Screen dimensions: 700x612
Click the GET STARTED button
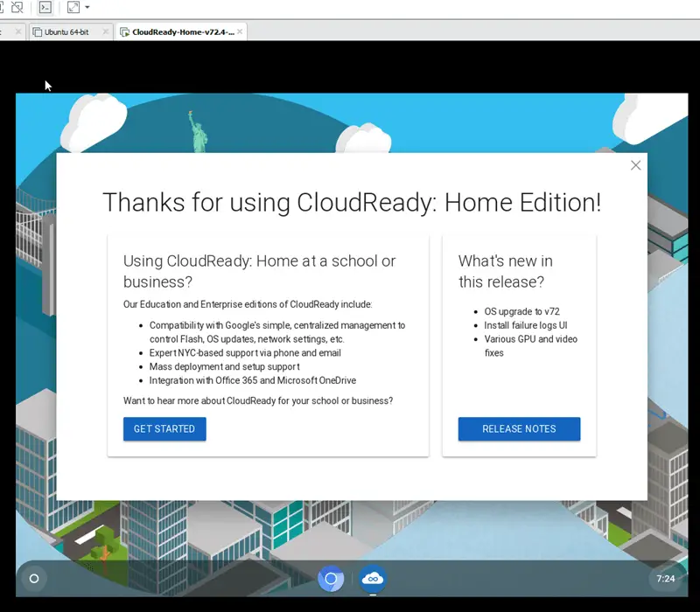point(164,429)
